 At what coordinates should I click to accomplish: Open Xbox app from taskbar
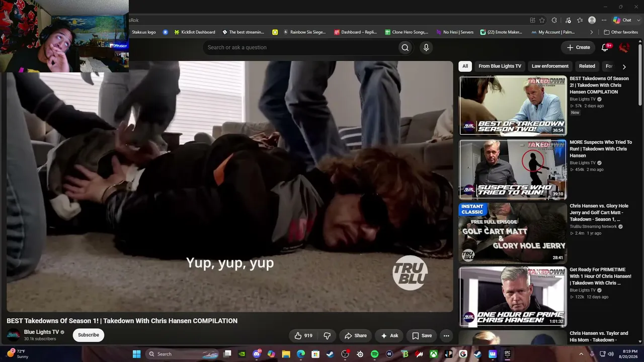pyautogui.click(x=433, y=354)
